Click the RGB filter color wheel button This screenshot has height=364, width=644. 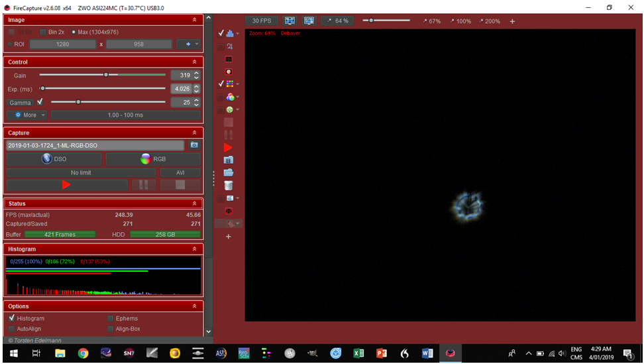[x=153, y=159]
